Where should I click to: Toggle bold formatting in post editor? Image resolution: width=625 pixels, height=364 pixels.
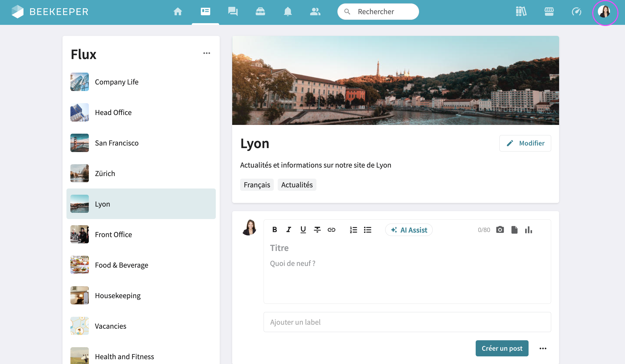[275, 230]
